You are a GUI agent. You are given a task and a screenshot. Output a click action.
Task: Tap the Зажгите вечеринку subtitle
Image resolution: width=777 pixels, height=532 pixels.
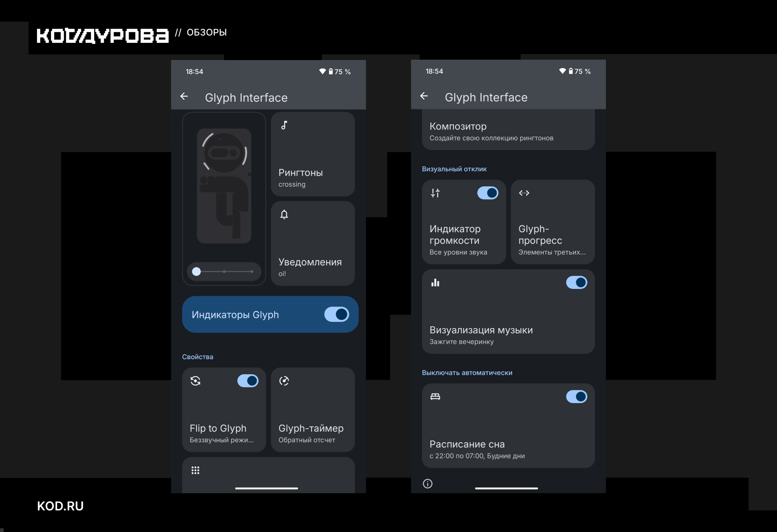(x=462, y=342)
